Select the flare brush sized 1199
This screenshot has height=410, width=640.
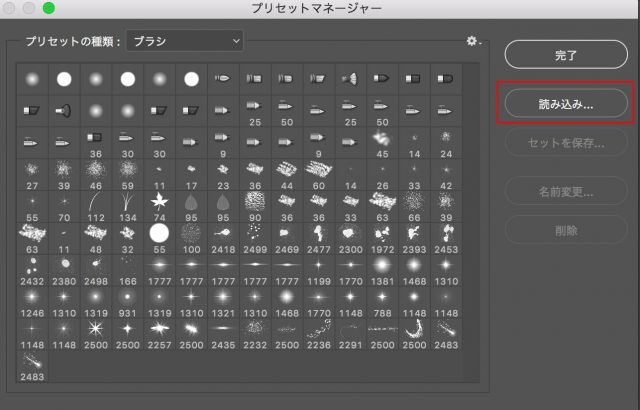click(x=318, y=267)
